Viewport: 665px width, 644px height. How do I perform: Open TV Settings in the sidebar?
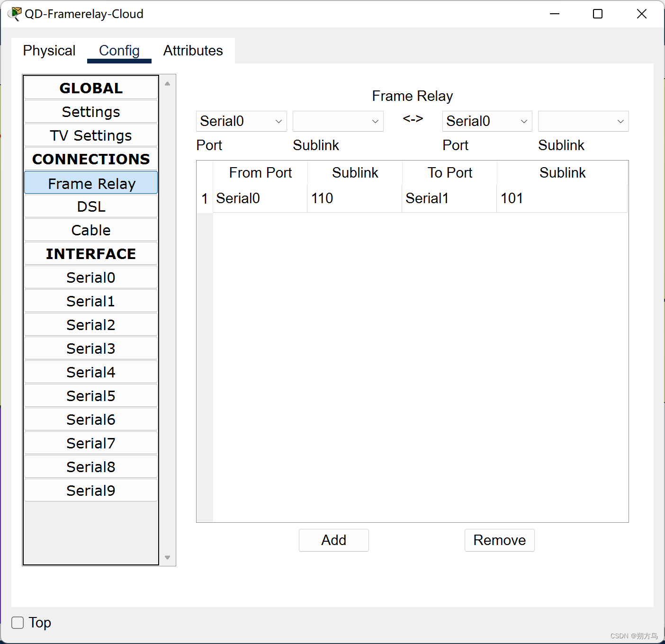(91, 135)
